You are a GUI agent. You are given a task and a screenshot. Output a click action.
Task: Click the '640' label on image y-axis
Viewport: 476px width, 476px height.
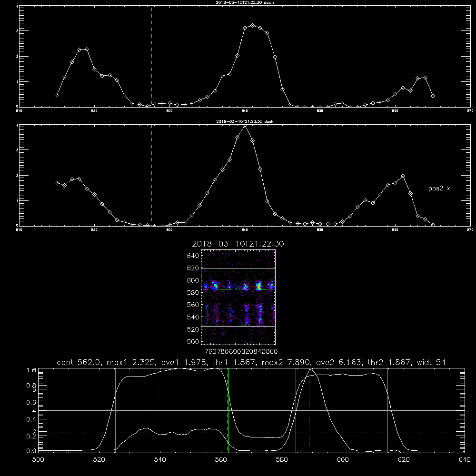193,256
